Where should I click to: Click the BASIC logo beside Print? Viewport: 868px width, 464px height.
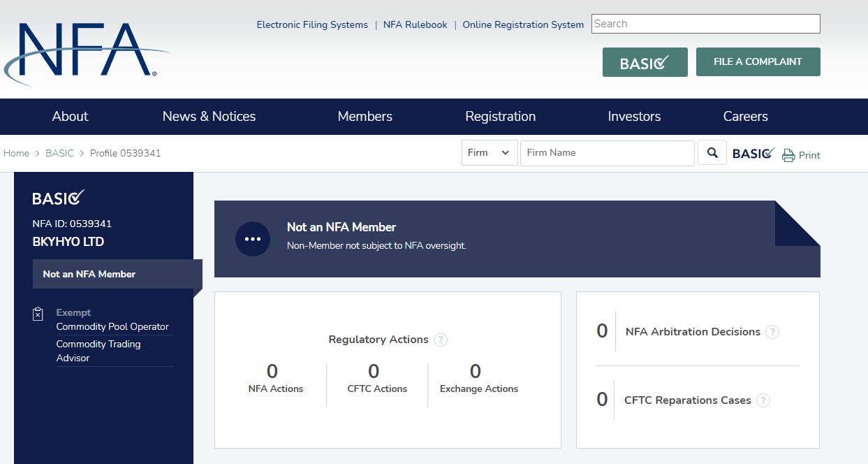(x=753, y=153)
